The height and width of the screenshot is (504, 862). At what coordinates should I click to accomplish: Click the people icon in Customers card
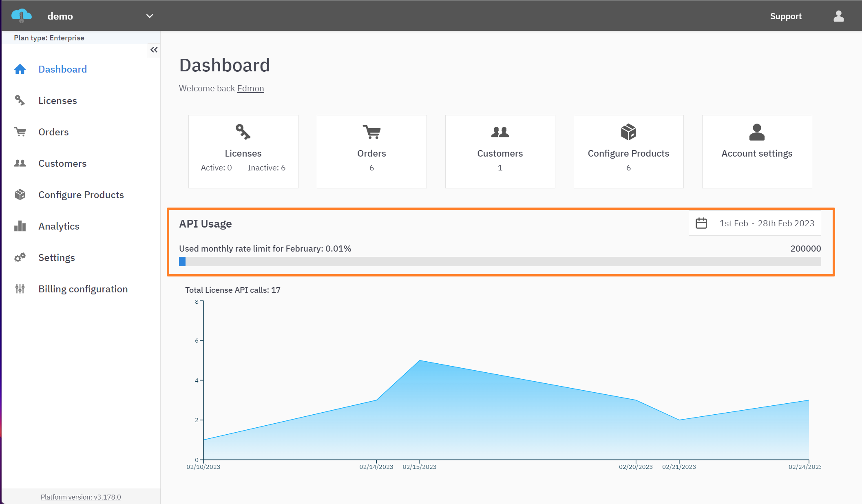500,132
